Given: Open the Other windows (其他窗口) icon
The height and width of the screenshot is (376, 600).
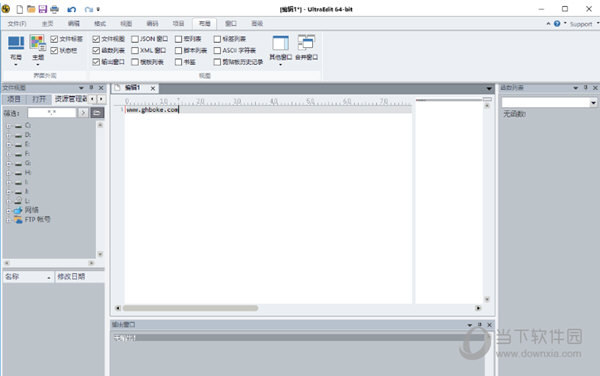Looking at the screenshot, I should click(280, 43).
